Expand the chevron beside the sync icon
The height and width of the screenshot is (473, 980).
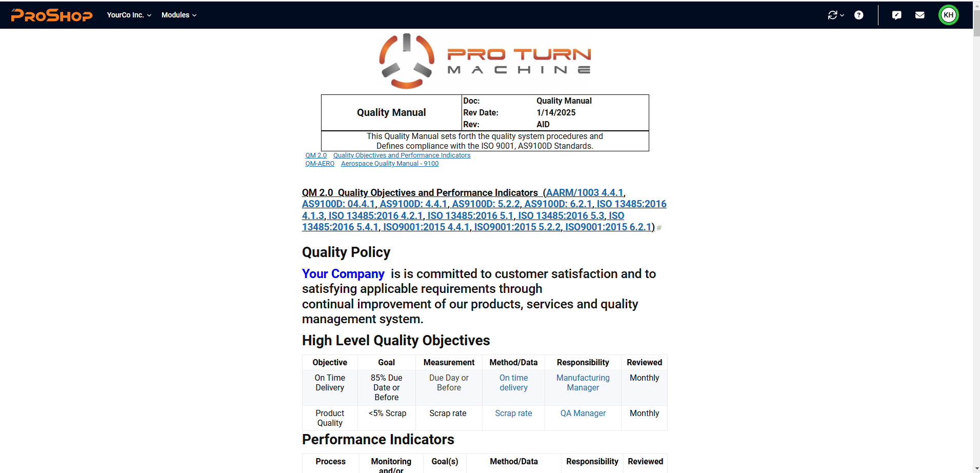(842, 15)
